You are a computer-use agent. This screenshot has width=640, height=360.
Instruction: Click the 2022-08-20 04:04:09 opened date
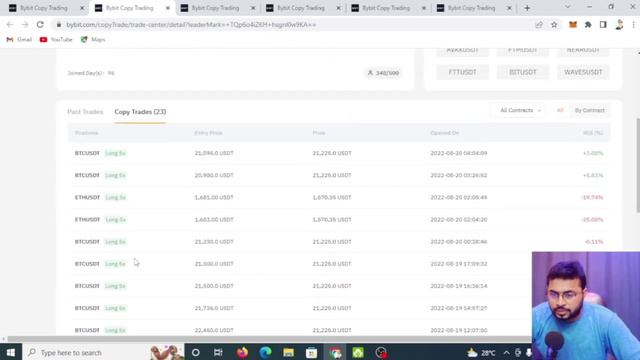coord(459,153)
